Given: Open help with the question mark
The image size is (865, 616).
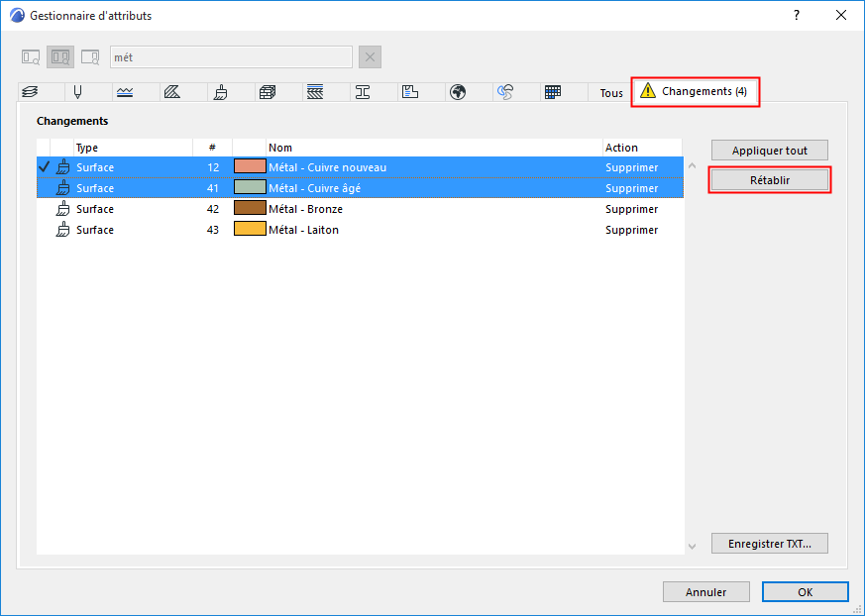Looking at the screenshot, I should [x=797, y=16].
